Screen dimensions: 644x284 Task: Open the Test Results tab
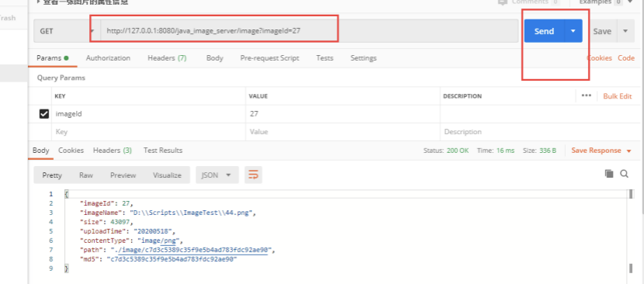pyautogui.click(x=163, y=151)
